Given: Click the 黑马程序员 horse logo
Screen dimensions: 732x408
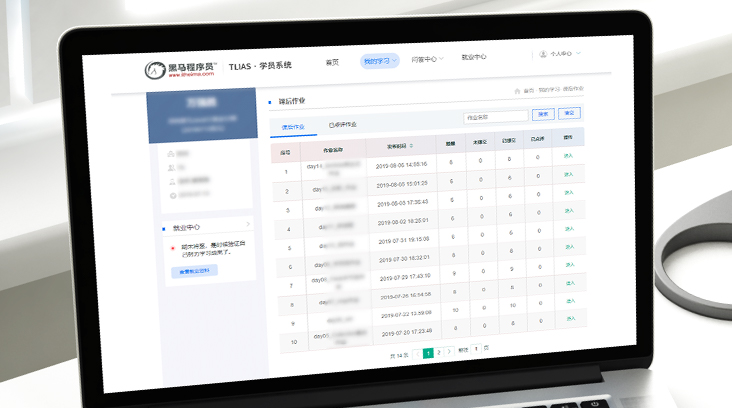Looking at the screenshot, I should tap(154, 69).
